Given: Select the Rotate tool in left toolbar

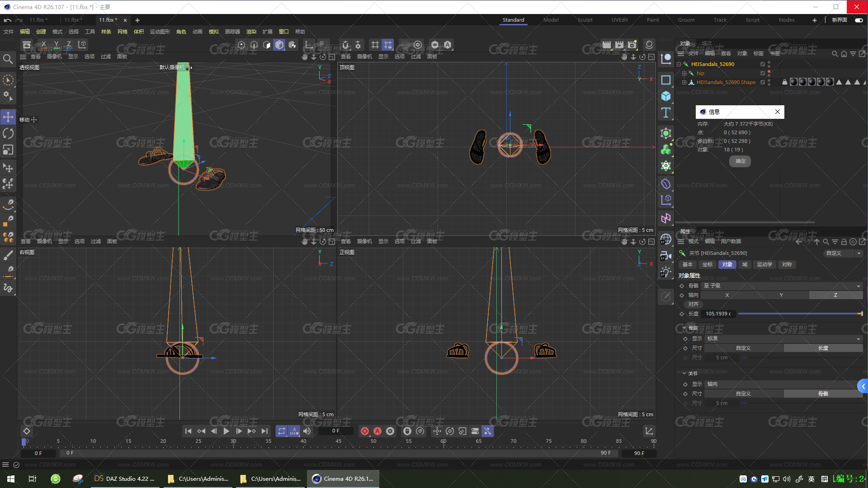Looking at the screenshot, I should pyautogui.click(x=8, y=133).
